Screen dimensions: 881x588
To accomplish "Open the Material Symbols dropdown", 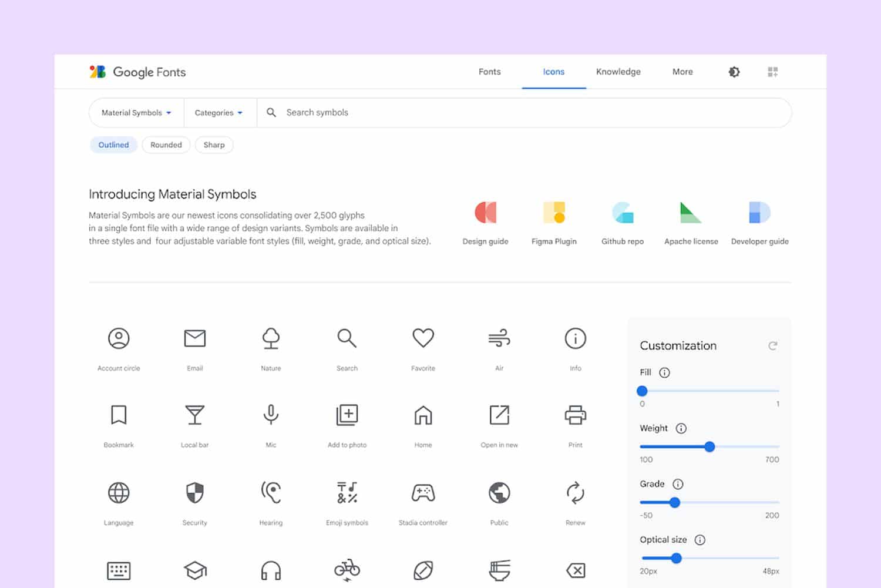I will pos(136,113).
